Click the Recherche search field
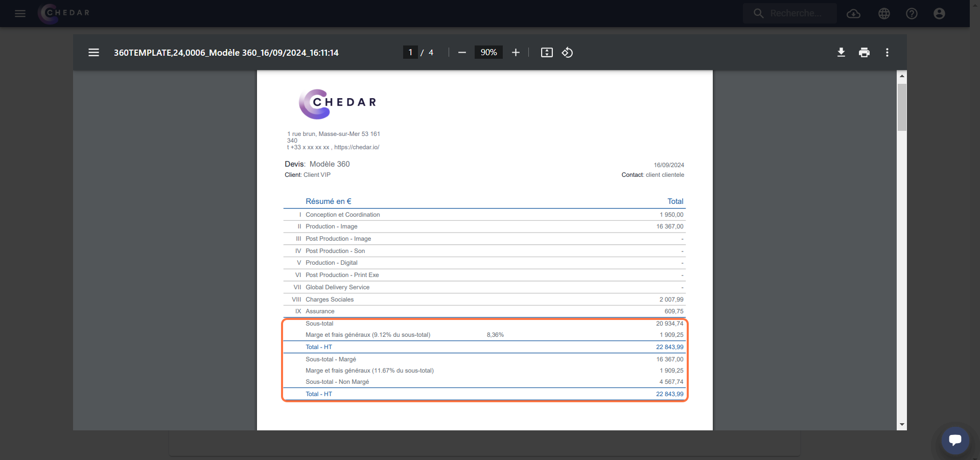This screenshot has width=980, height=460. (x=790, y=13)
